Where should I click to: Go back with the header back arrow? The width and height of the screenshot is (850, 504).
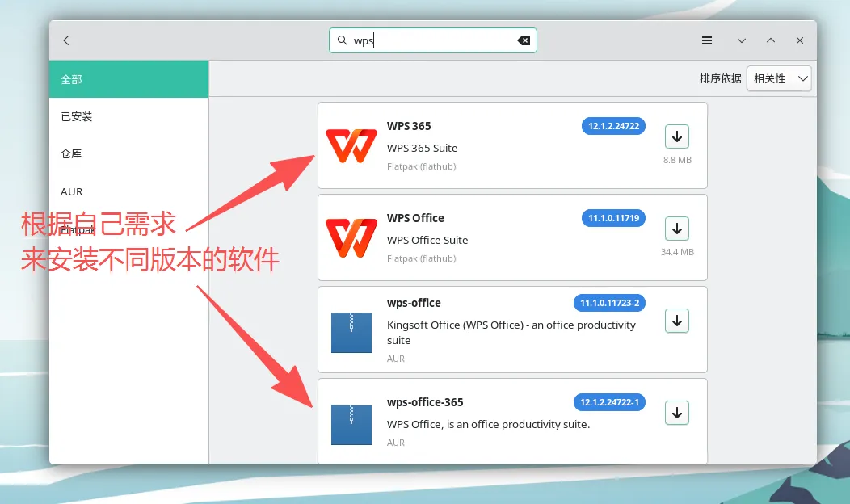[66, 40]
